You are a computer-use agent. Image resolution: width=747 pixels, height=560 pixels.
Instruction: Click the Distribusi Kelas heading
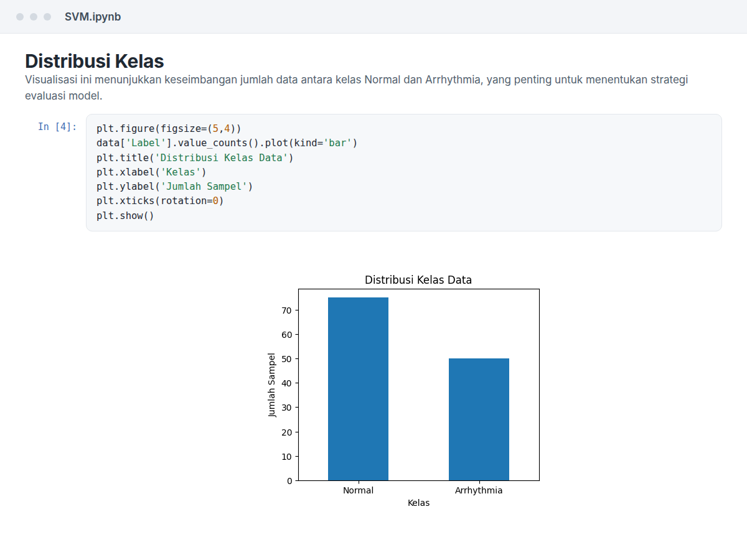(95, 61)
